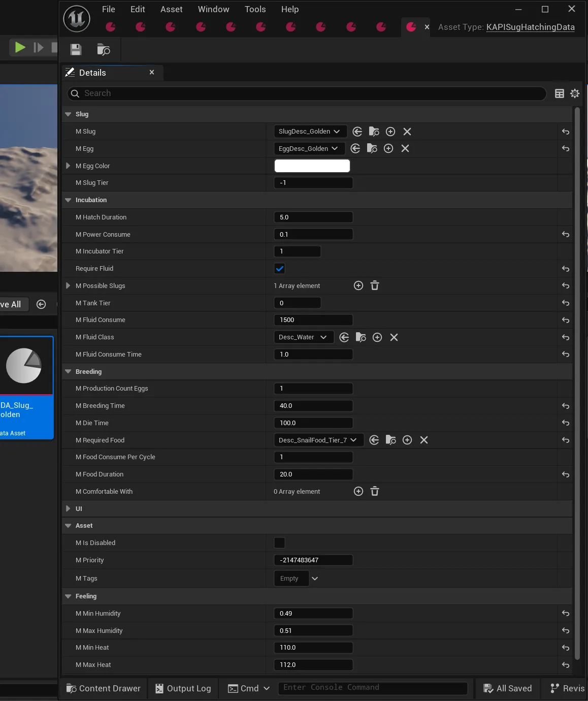This screenshot has width=588, height=701.
Task: Expand the M Egg Color property
Action: 68,166
